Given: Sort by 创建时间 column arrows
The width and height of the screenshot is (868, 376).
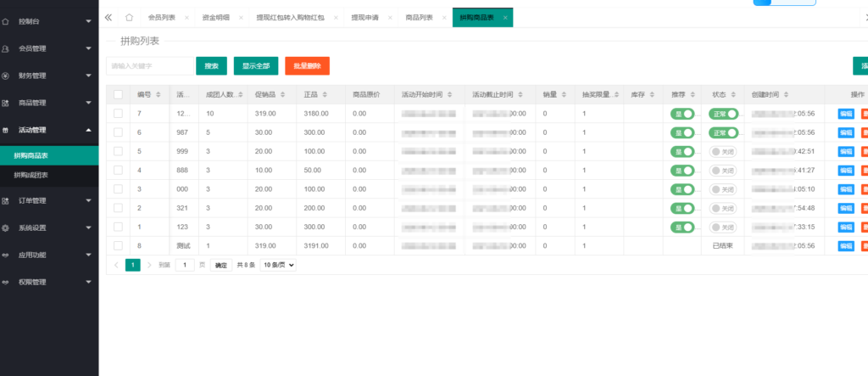Looking at the screenshot, I should [x=786, y=95].
